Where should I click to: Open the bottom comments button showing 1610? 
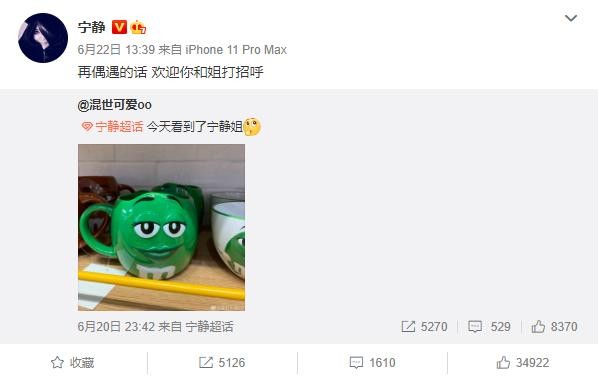(x=372, y=362)
